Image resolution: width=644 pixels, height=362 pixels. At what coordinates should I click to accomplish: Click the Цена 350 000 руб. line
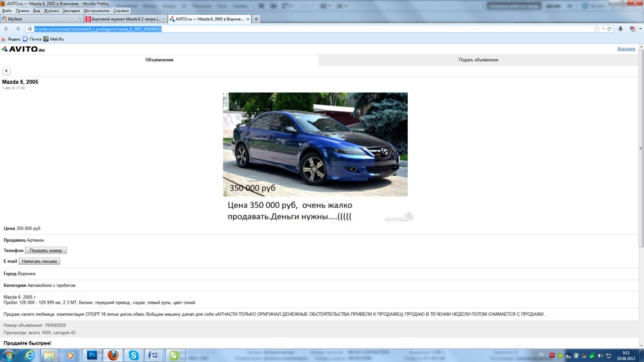[23, 229]
